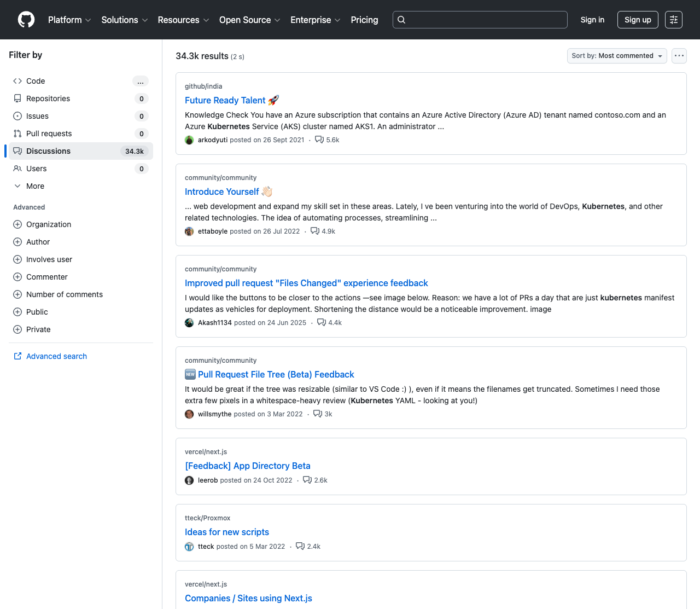Add Author filter with plus icon
The image size is (700, 609).
pos(17,242)
